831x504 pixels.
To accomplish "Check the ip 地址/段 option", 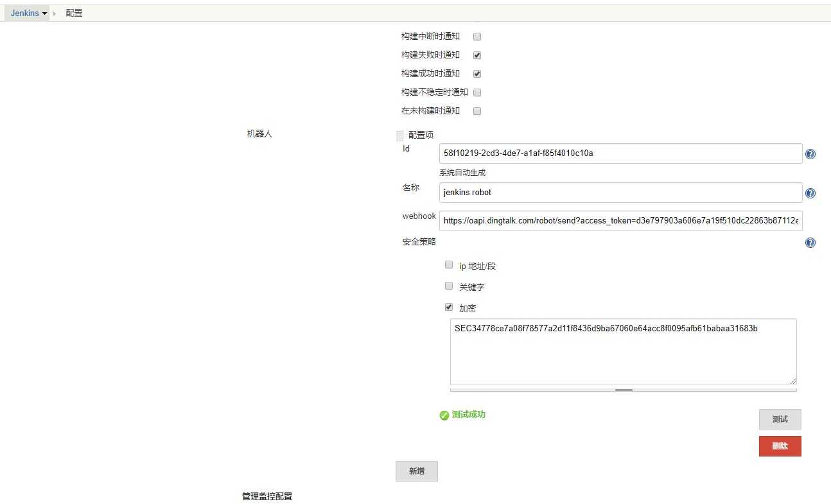I will [449, 265].
